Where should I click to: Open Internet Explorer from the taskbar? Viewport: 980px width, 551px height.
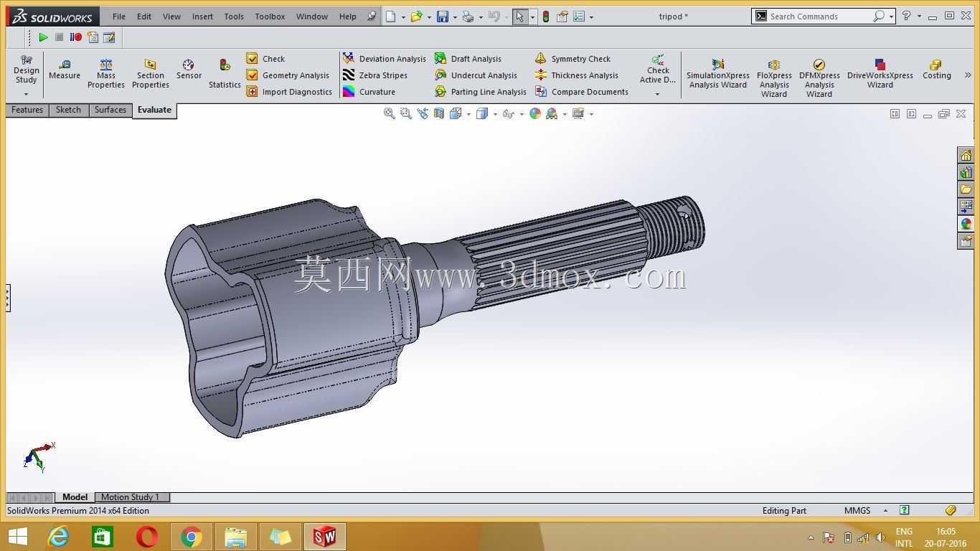[57, 537]
